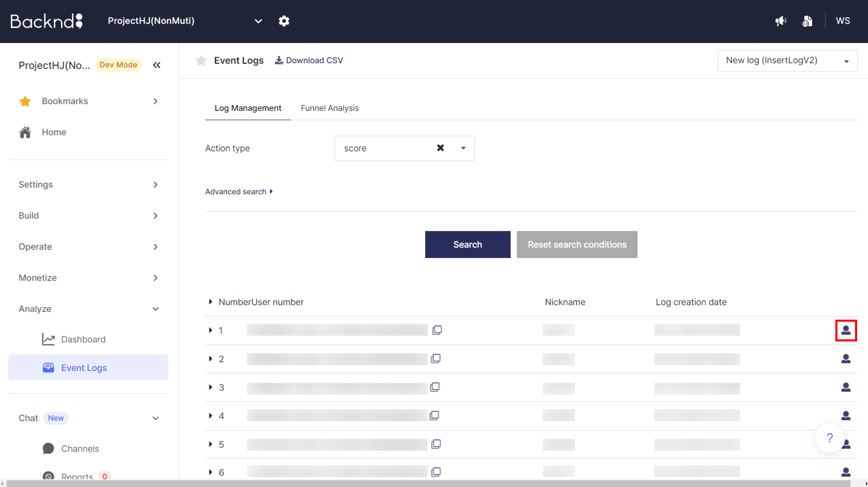This screenshot has width=868, height=487.
Task: Click Reset search conditions button
Action: (577, 244)
